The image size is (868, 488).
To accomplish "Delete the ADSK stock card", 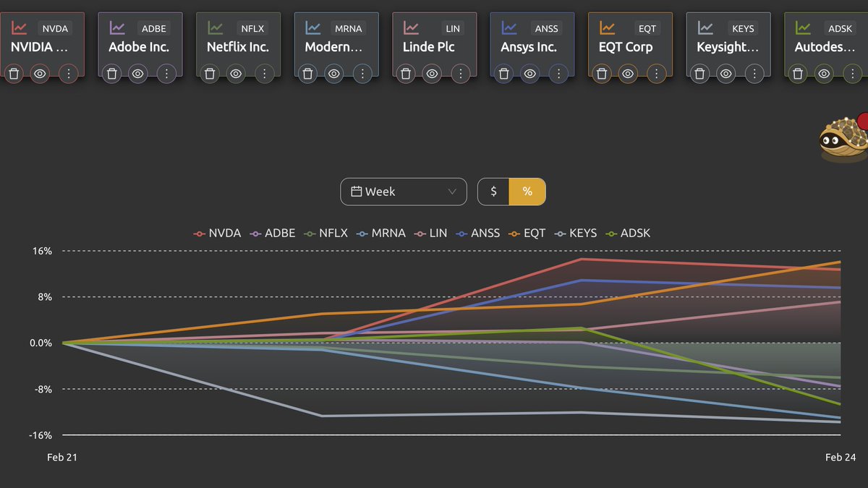I will 798,74.
